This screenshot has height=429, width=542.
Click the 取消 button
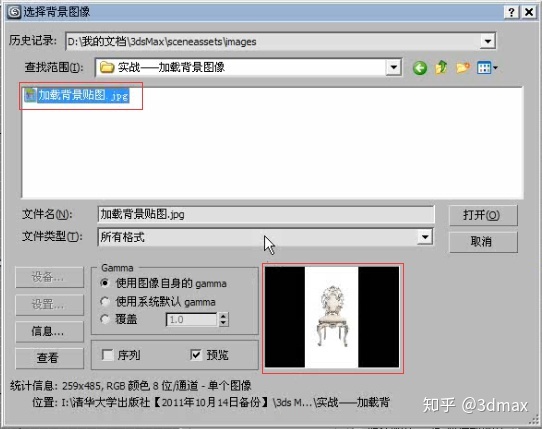483,242
